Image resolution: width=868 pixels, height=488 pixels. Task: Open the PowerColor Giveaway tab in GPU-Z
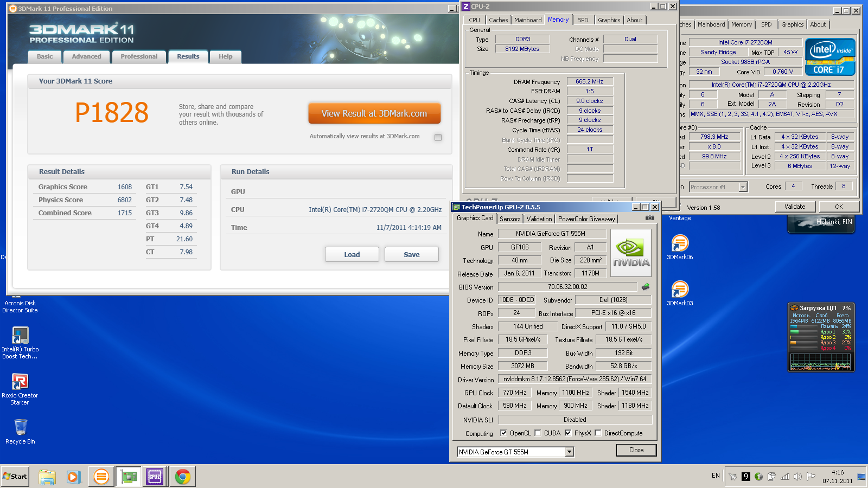586,219
